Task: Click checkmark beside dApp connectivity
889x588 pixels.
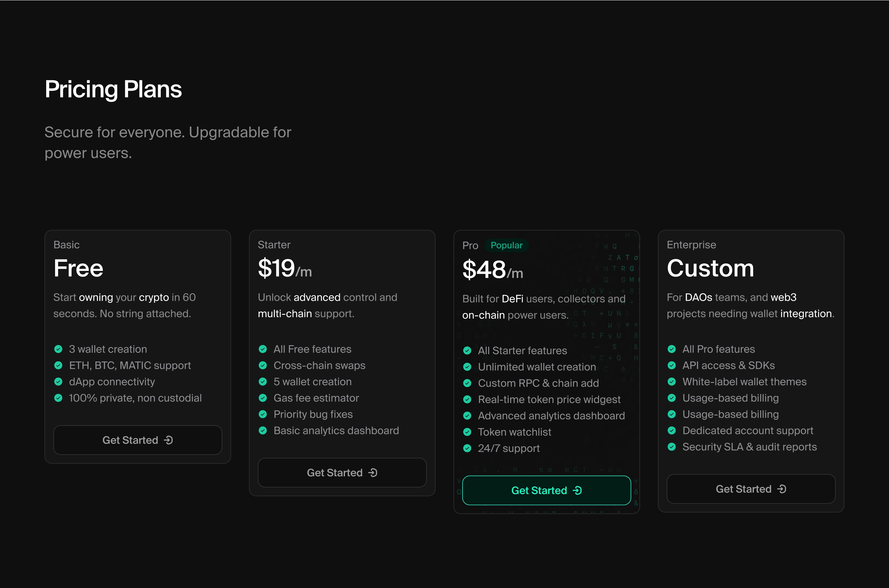Action: pos(58,382)
